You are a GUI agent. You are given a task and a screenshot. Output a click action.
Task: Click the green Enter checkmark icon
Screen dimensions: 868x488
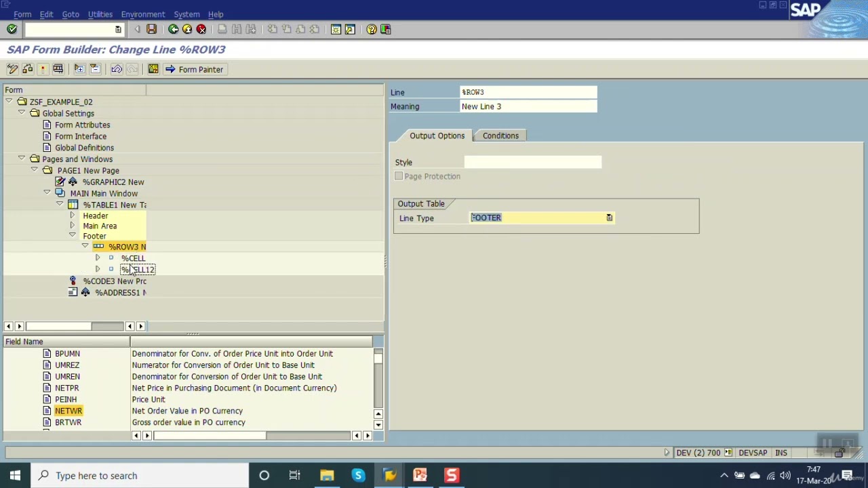click(12, 29)
